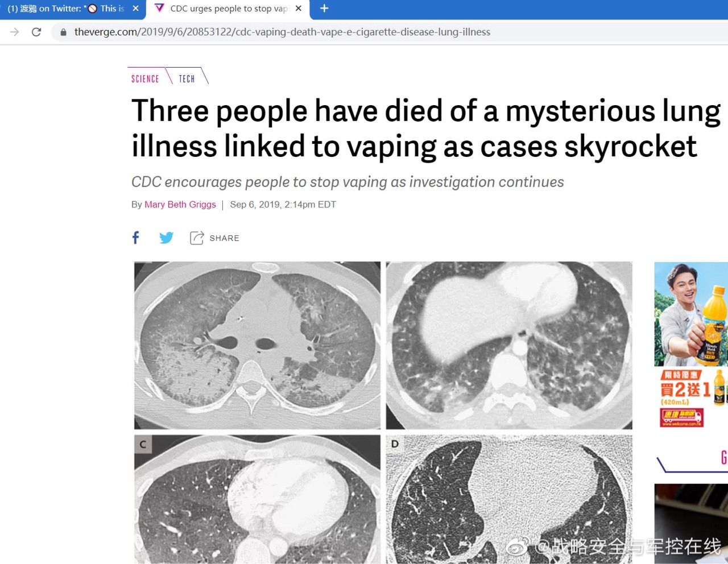Share article via Facebook icon

coord(135,238)
